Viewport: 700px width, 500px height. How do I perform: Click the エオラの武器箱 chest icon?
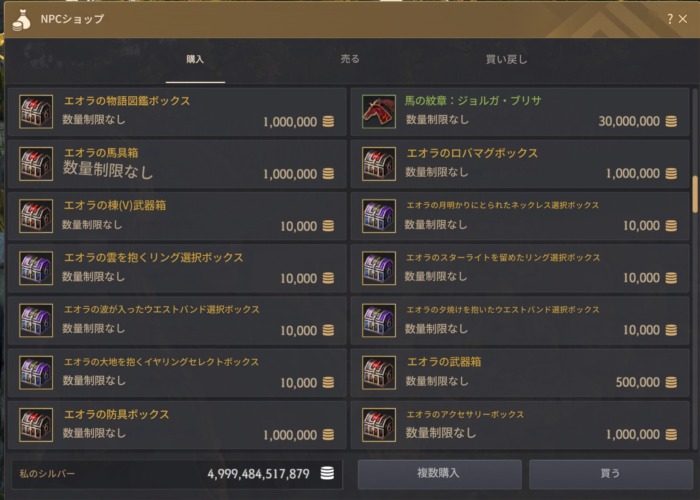(379, 373)
